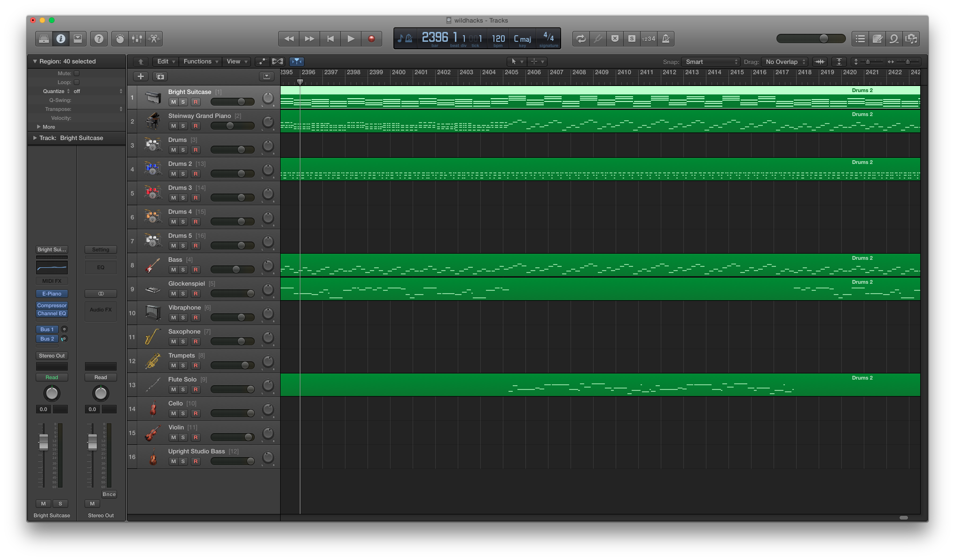Click the Record button in transport
Image resolution: width=955 pixels, height=560 pixels.
[x=371, y=38]
